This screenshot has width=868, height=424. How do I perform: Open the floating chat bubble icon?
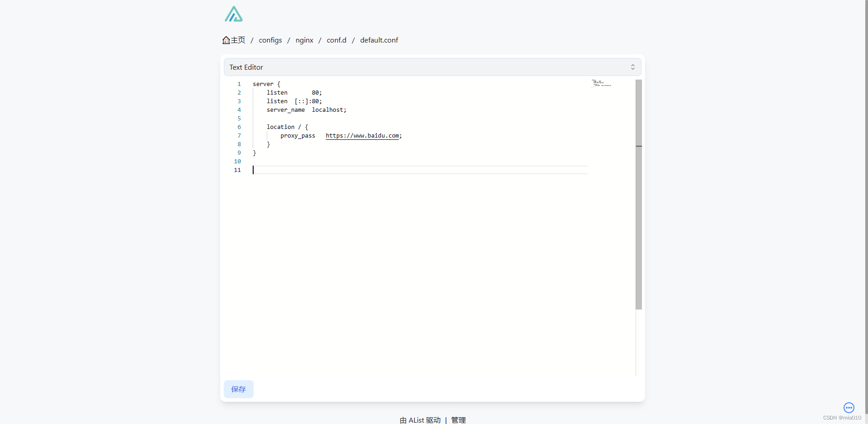coord(849,408)
